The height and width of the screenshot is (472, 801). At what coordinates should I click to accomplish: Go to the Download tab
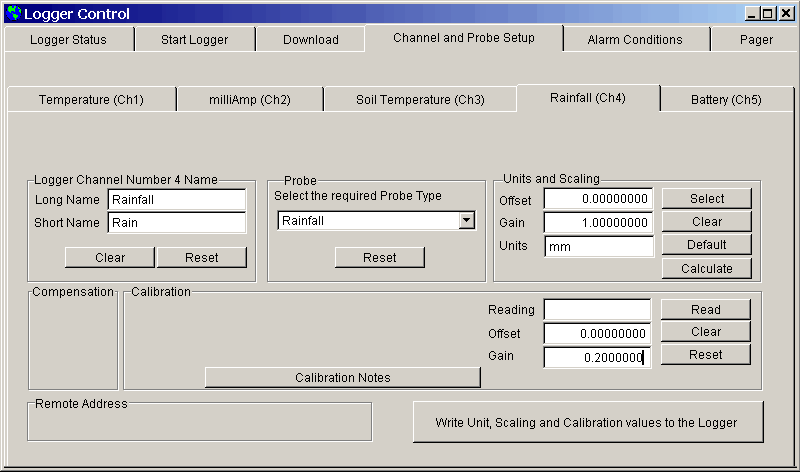311,40
